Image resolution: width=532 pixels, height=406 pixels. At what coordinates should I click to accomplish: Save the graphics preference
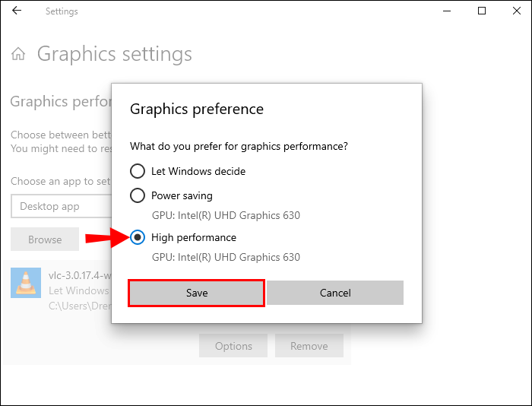point(196,293)
